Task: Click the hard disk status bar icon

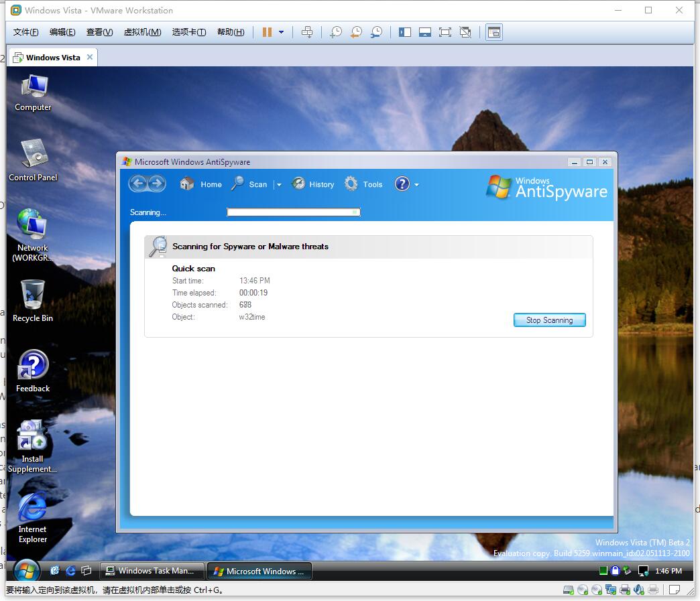Action: [569, 590]
